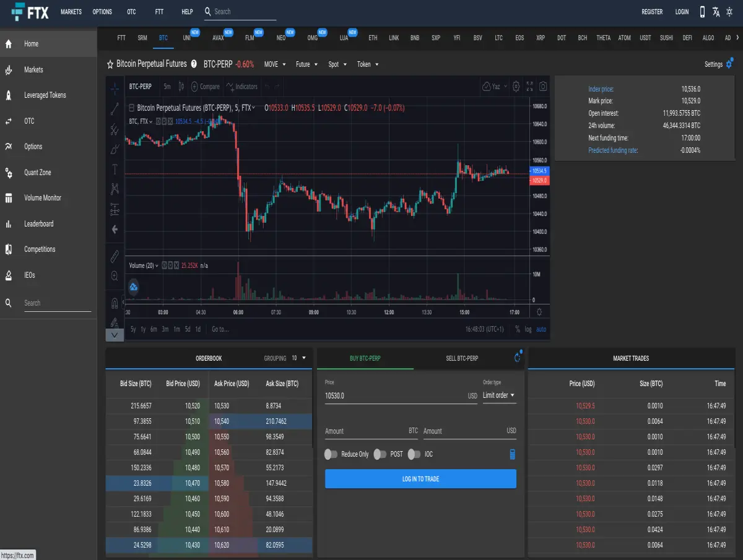Take a chart snapshot with camera

coord(543,87)
